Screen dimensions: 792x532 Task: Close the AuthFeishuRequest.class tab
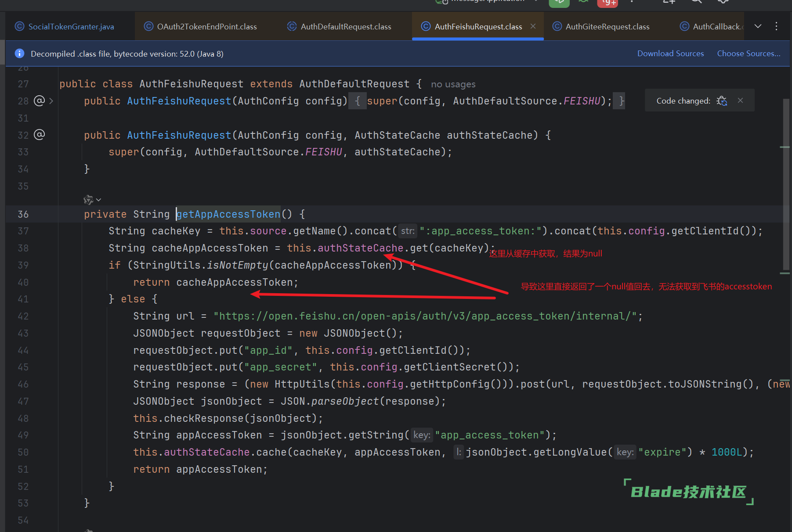pos(533,26)
